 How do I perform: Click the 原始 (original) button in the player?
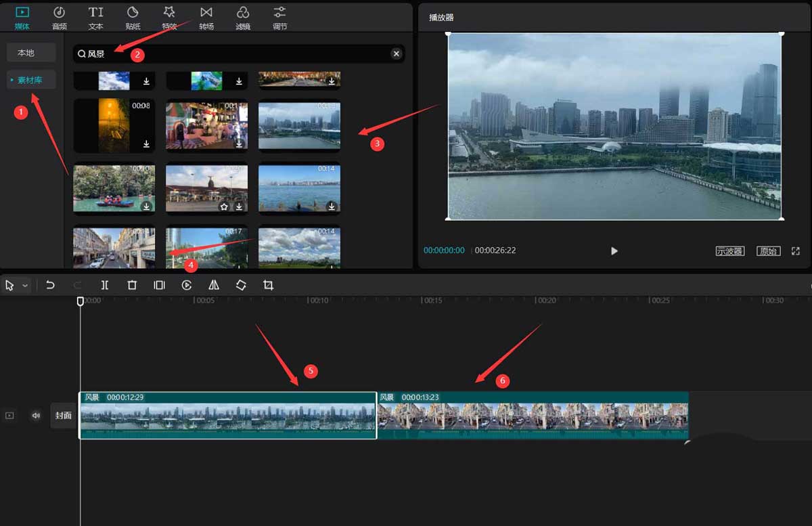click(x=768, y=250)
